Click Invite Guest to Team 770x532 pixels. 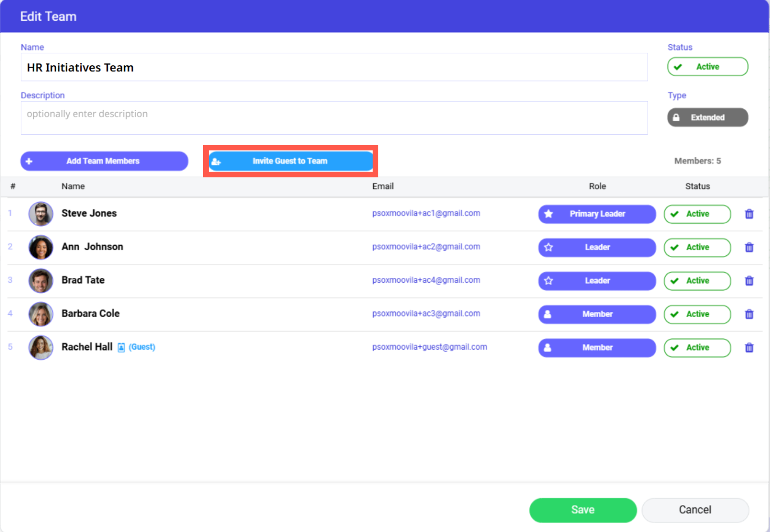click(291, 161)
